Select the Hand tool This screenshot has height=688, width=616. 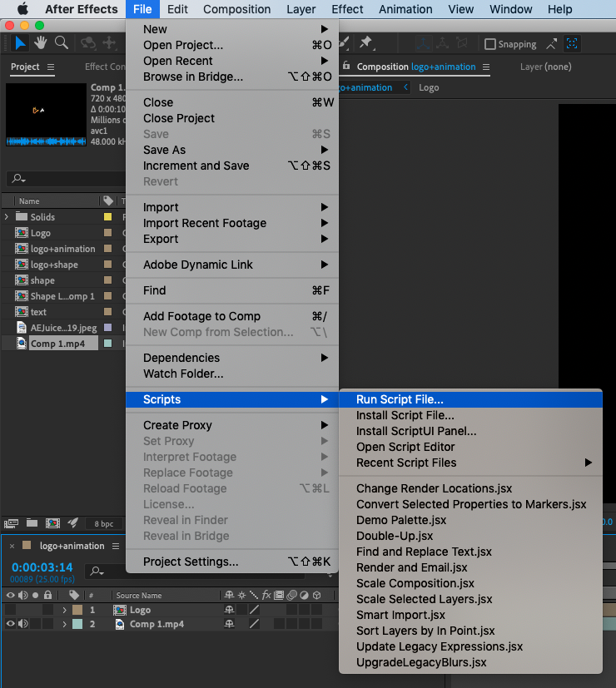41,43
